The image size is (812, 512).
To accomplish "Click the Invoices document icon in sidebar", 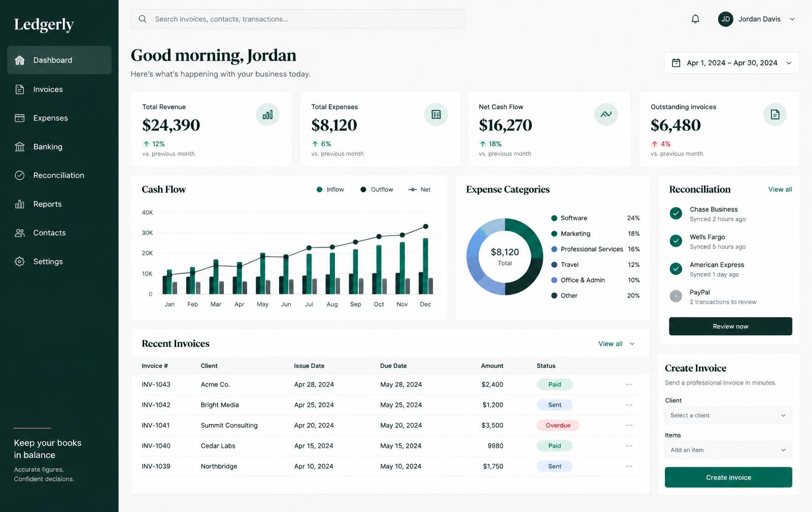I will [x=20, y=89].
